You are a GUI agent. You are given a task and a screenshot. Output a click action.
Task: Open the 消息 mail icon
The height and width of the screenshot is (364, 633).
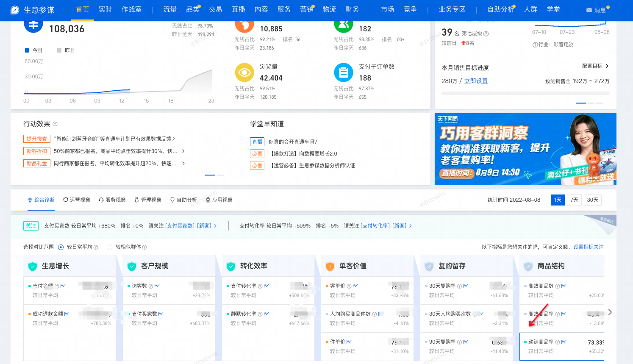[x=589, y=10]
